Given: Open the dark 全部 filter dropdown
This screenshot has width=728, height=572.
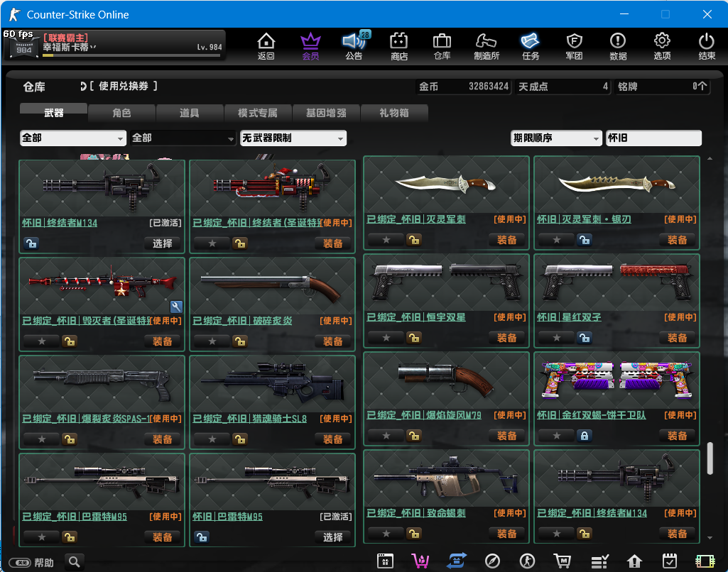Looking at the screenshot, I should [183, 138].
